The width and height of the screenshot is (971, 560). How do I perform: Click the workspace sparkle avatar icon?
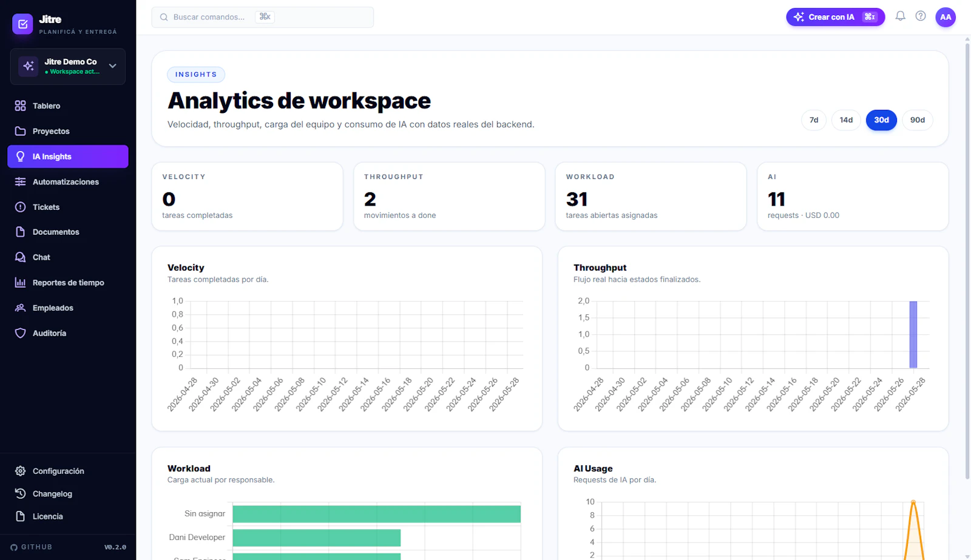pyautogui.click(x=29, y=66)
